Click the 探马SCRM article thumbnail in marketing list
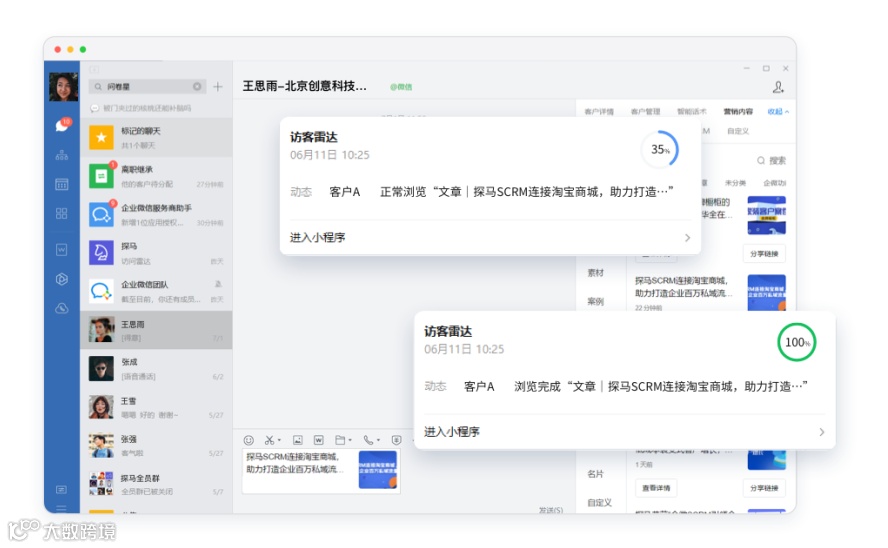Screen dimensions: 888x548 (x=766, y=293)
